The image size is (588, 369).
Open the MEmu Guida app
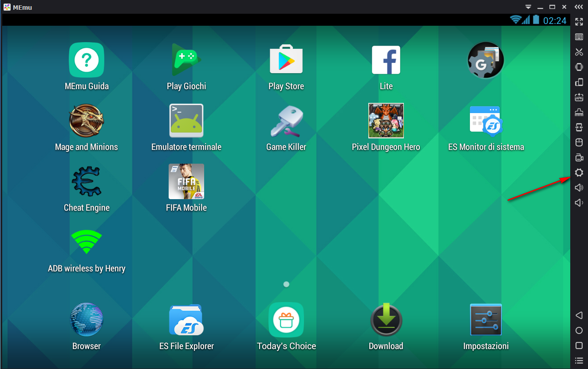[87, 60]
